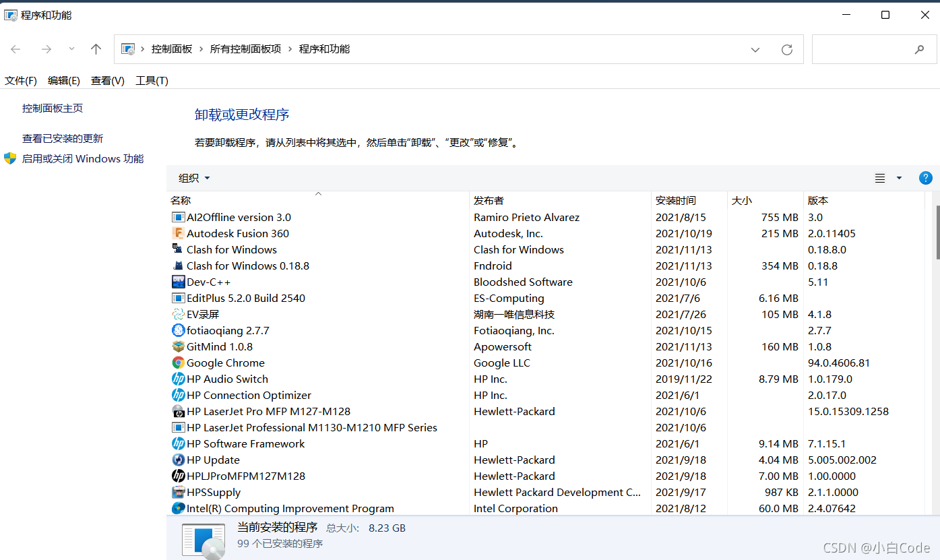Open the 编辑(E) menu
Image resolution: width=940 pixels, height=560 pixels.
[64, 81]
